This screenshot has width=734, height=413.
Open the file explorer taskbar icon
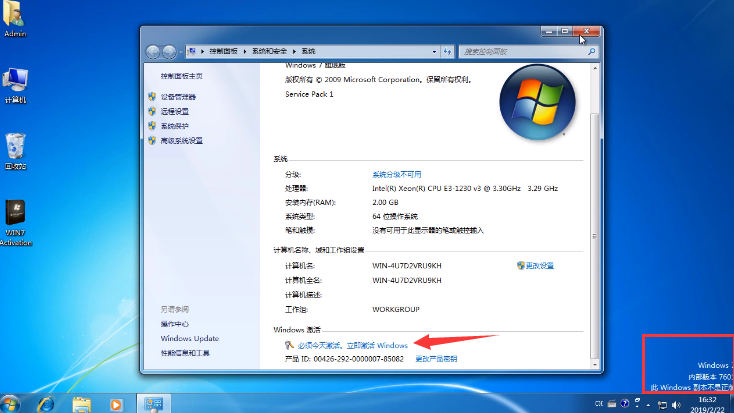pyautogui.click(x=81, y=404)
